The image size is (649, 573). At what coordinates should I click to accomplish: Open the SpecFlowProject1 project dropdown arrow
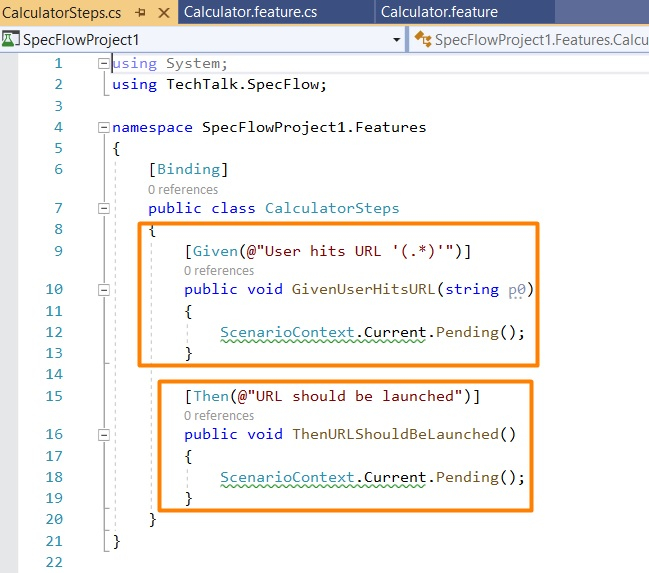pos(397,40)
